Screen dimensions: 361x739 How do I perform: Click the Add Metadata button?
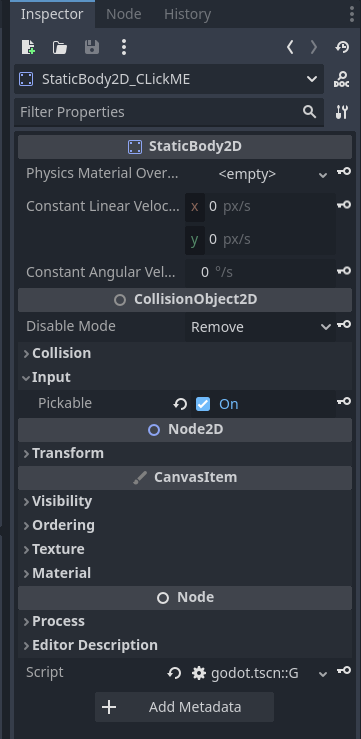point(184,707)
